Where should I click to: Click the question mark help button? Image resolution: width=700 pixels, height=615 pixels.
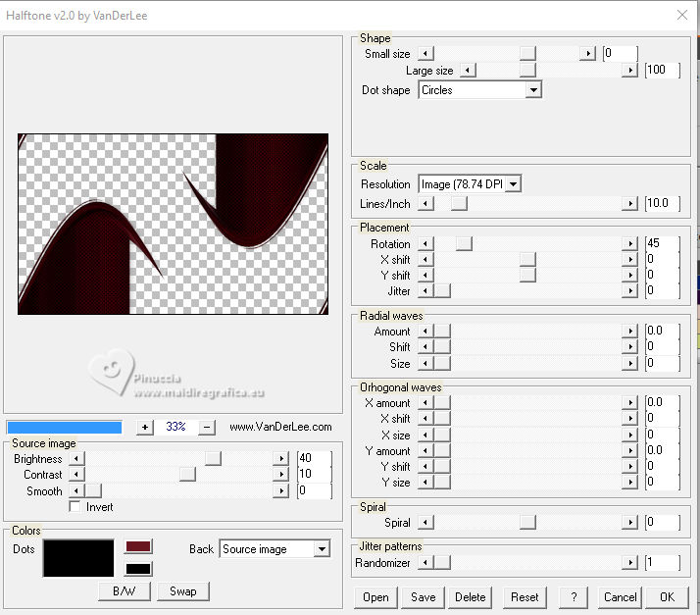[574, 597]
